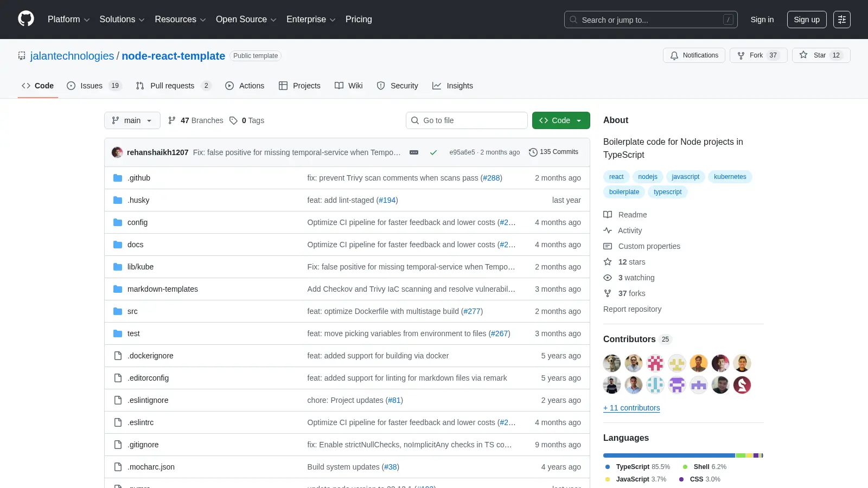The width and height of the screenshot is (868, 488).
Task: Open the .eslintrc file
Action: [141, 422]
